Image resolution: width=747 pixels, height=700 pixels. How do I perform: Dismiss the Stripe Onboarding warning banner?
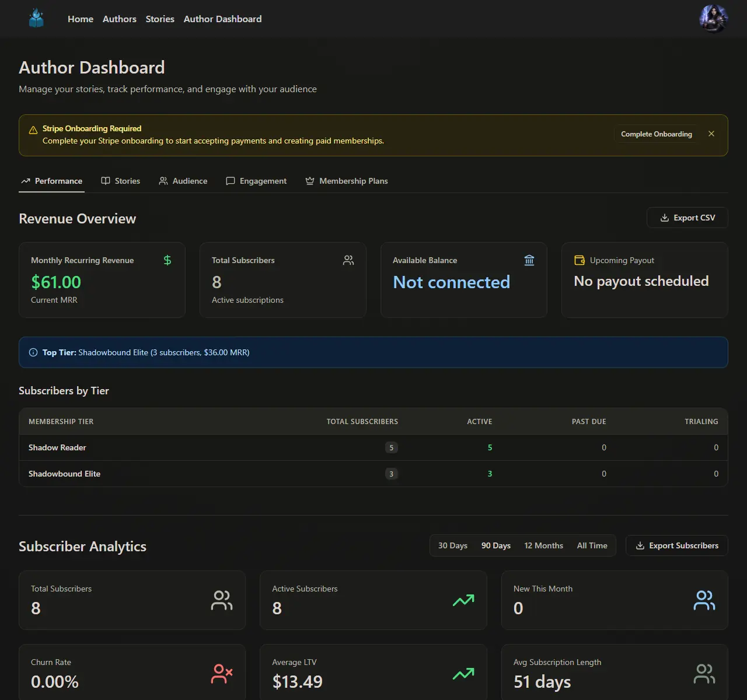(711, 134)
